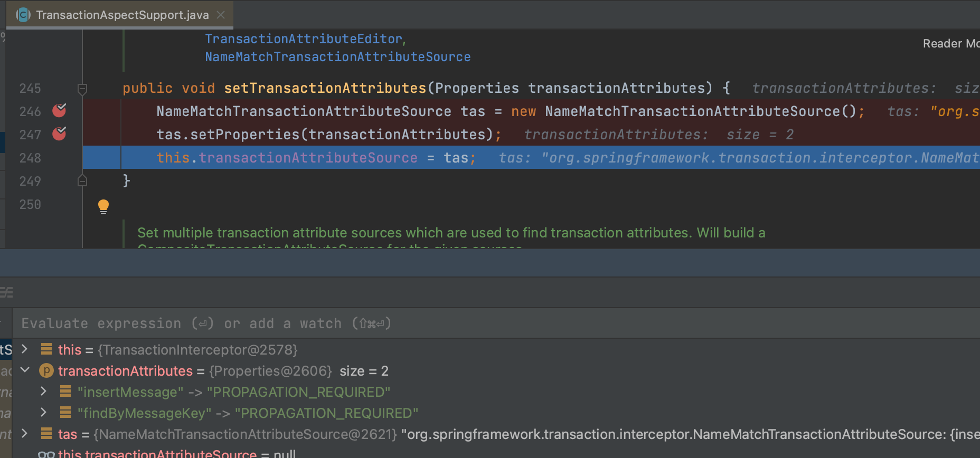Click the field icon next to findByMessageKey entry
This screenshot has height=458, width=980.
[x=65, y=413]
